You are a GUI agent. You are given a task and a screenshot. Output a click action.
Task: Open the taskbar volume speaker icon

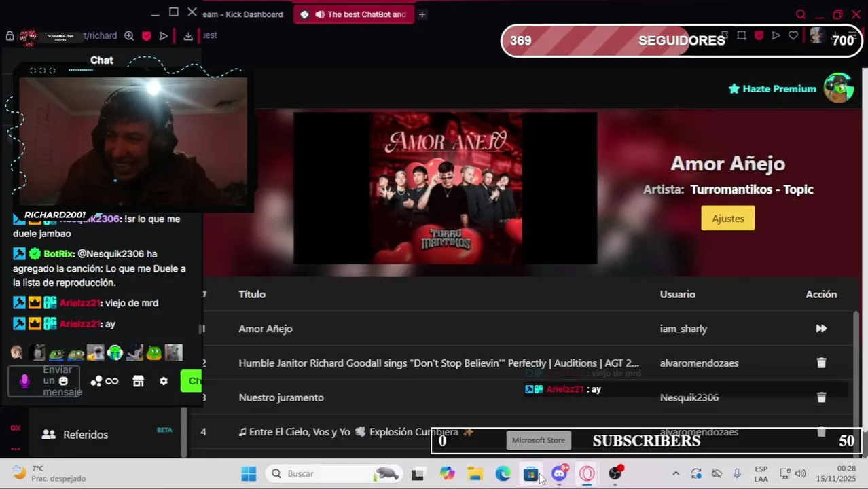[801, 474]
